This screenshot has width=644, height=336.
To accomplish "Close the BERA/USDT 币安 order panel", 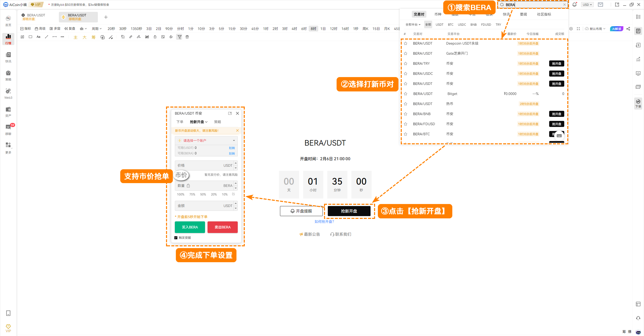I will (x=237, y=113).
